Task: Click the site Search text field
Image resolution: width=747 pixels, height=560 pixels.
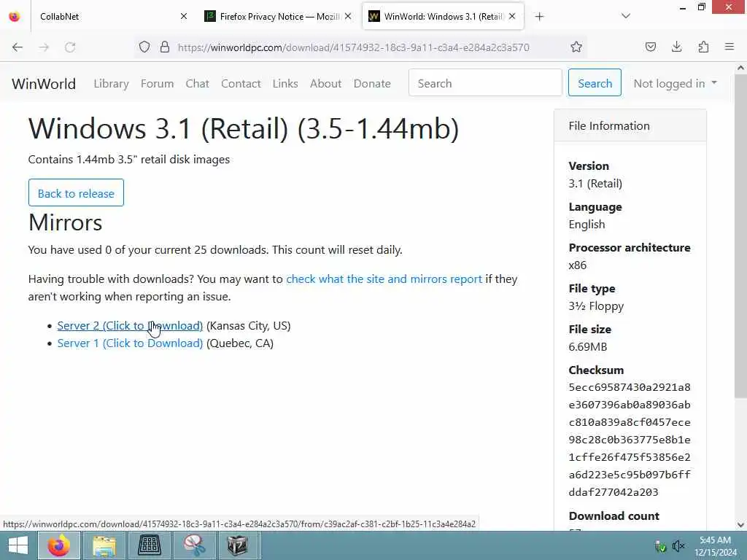Action: [485, 83]
